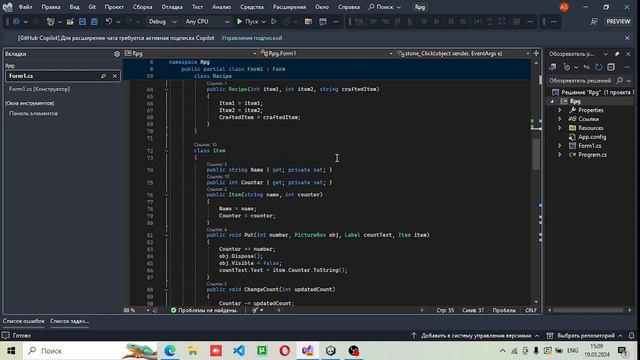640x360 pixels.
Task: Click Добавить в систему управления версиями
Action: tap(476, 336)
